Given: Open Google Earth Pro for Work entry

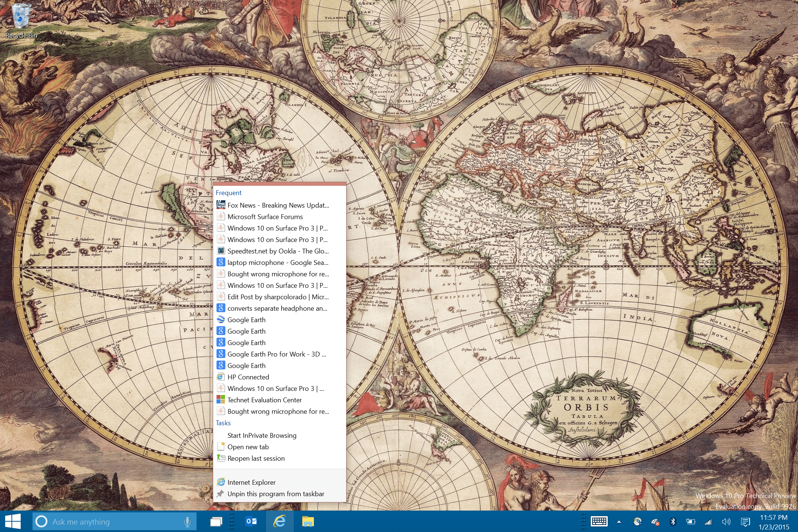Looking at the screenshot, I should 280,354.
